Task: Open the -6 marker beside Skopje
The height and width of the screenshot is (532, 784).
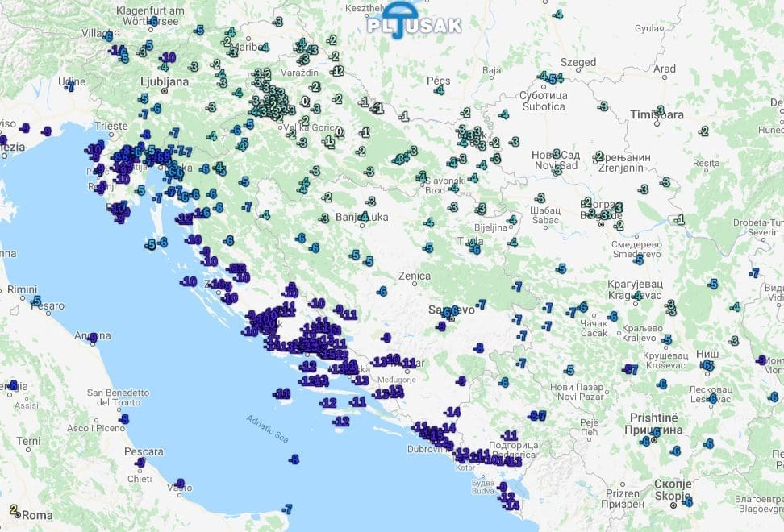Action: coord(687,501)
